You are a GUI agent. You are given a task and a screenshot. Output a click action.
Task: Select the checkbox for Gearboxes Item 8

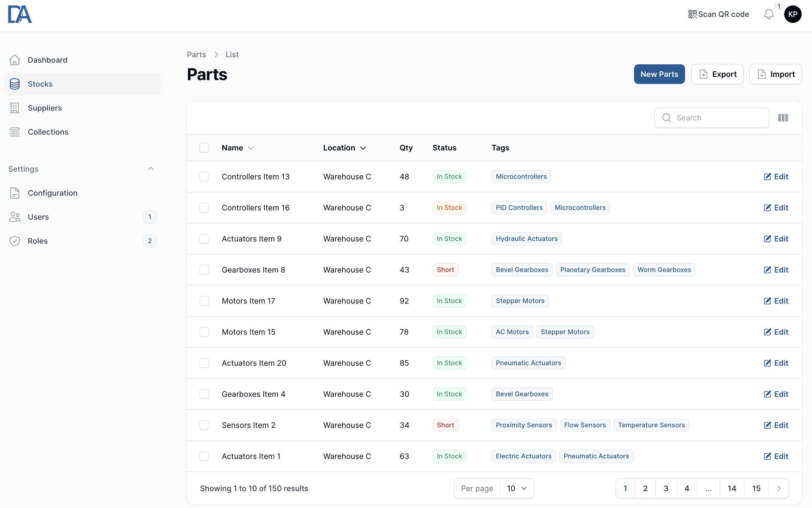coord(205,270)
